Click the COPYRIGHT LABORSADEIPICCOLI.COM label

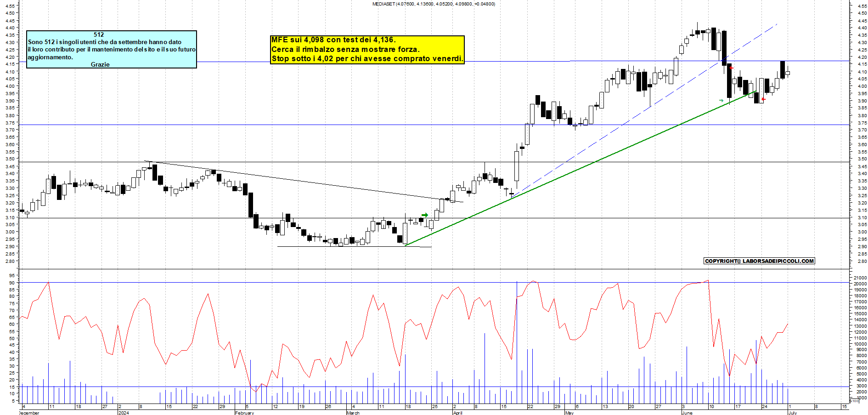[760, 261]
